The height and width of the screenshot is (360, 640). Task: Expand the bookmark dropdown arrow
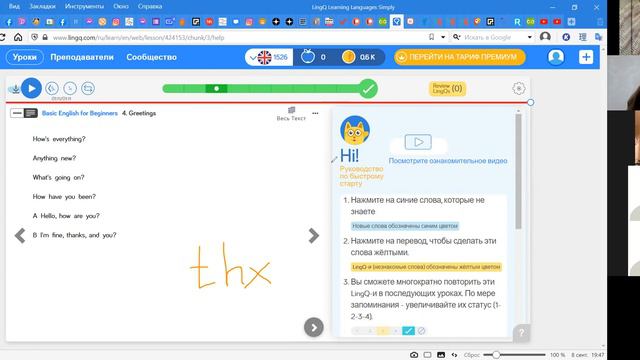coord(443,37)
